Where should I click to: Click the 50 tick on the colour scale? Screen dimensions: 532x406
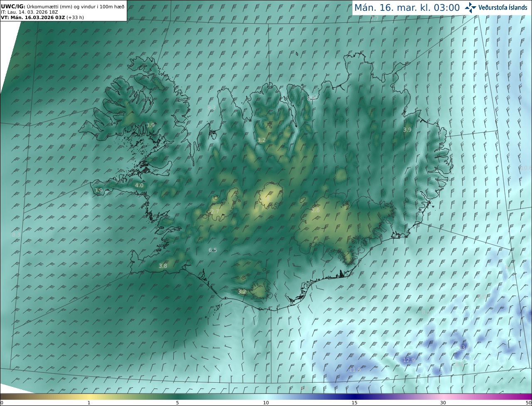(x=528, y=403)
